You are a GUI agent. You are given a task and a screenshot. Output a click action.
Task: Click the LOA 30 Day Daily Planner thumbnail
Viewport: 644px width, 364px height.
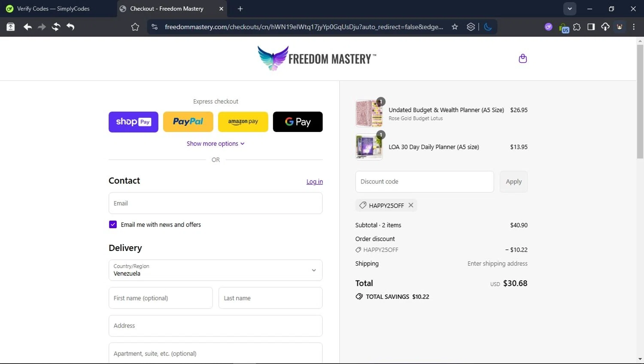(x=369, y=147)
